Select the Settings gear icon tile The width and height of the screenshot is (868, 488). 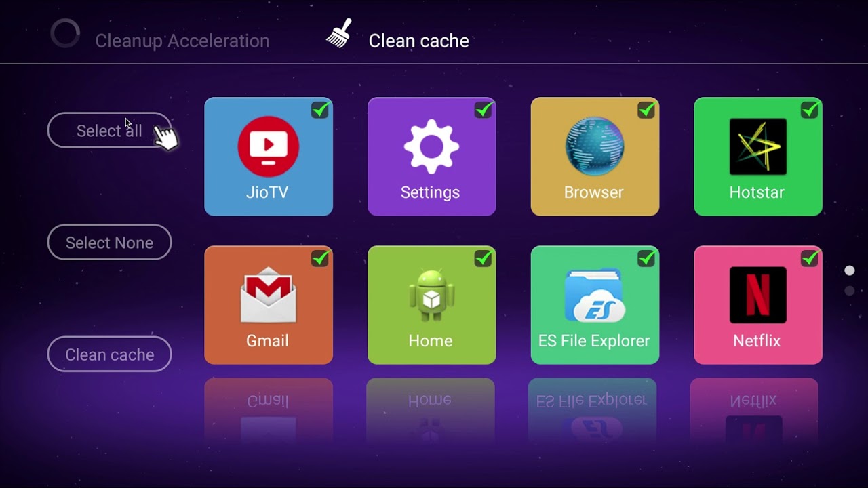point(431,146)
